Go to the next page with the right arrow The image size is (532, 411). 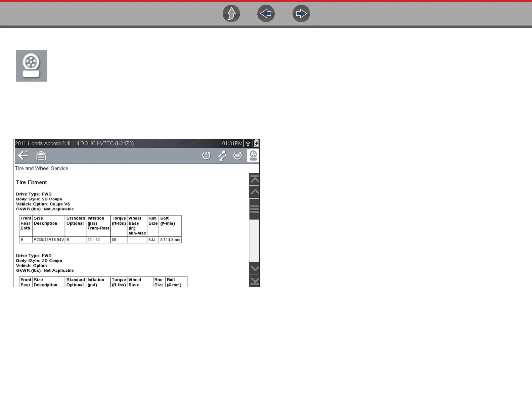tap(301, 14)
